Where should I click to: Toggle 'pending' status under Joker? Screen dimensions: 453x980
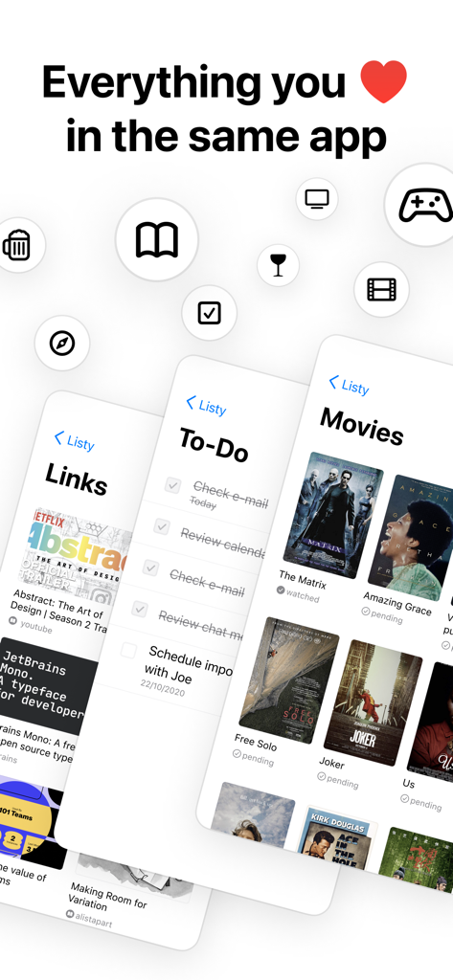pos(338,780)
